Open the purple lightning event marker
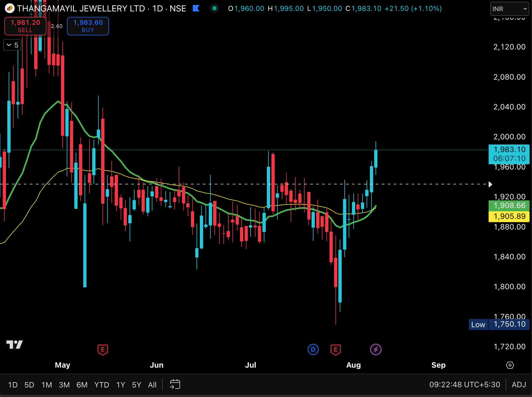The height and width of the screenshot is (397, 532). [376, 350]
